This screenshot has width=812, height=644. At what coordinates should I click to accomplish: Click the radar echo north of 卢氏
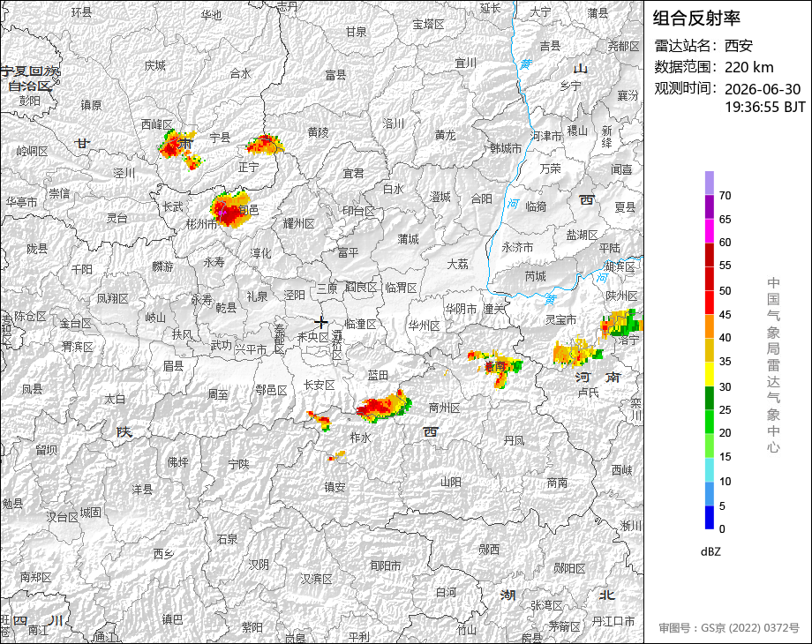point(576,352)
